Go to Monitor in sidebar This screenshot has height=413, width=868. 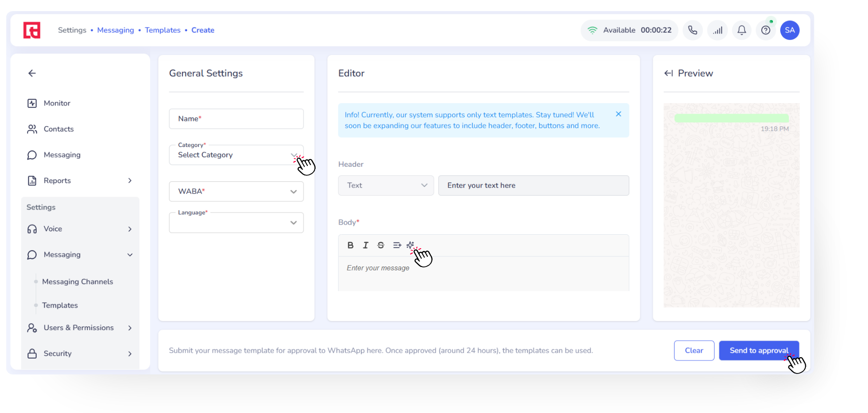(x=57, y=103)
